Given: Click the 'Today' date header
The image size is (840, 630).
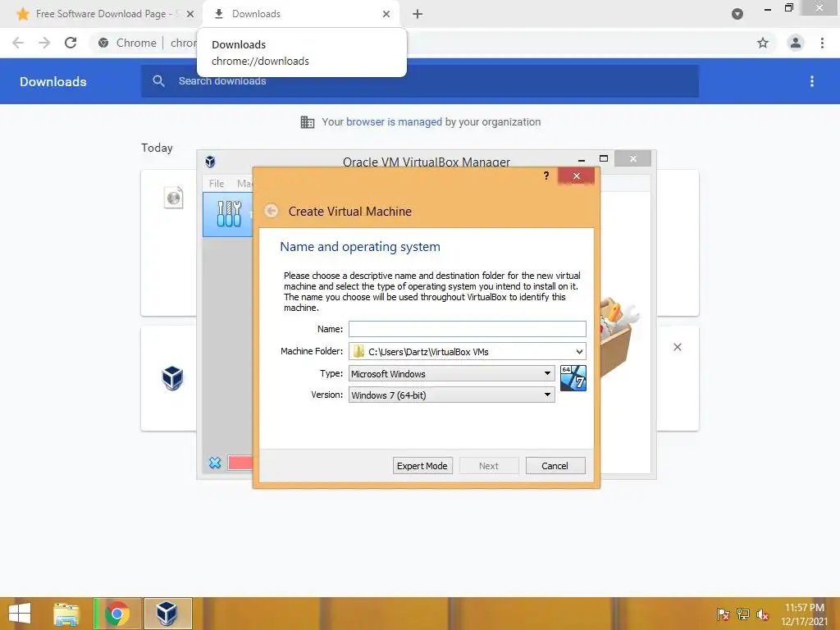Looking at the screenshot, I should point(157,148).
